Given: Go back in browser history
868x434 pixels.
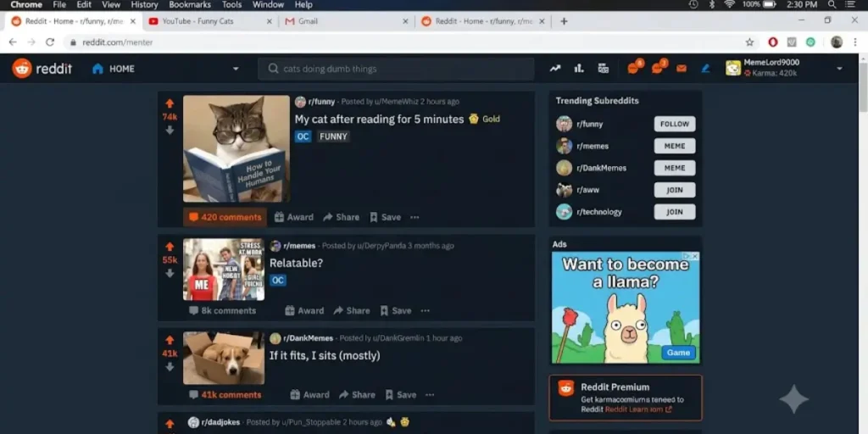Looking at the screenshot, I should tap(13, 42).
